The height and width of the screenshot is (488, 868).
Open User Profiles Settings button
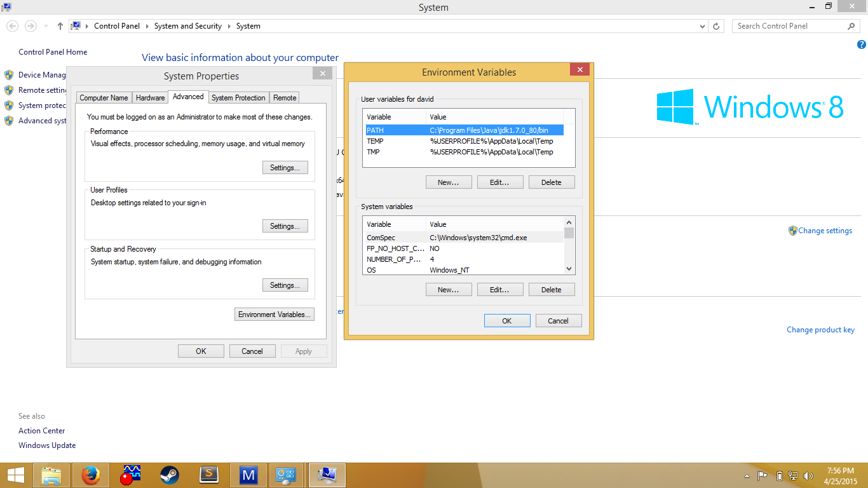(x=285, y=226)
